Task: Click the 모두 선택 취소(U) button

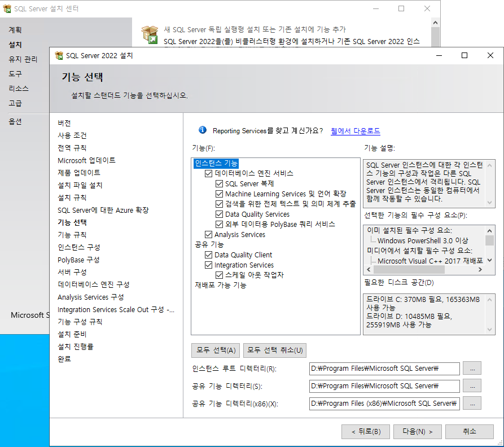Action: coord(275,350)
